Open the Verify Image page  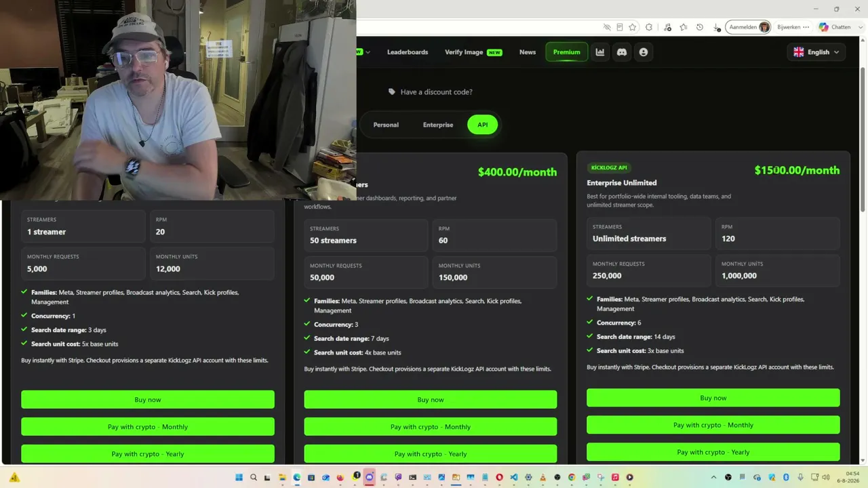[473, 52]
